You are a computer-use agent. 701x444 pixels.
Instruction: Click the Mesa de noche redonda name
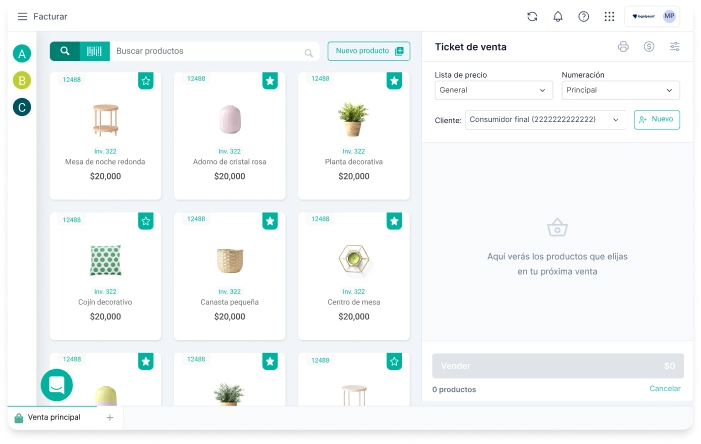[105, 162]
